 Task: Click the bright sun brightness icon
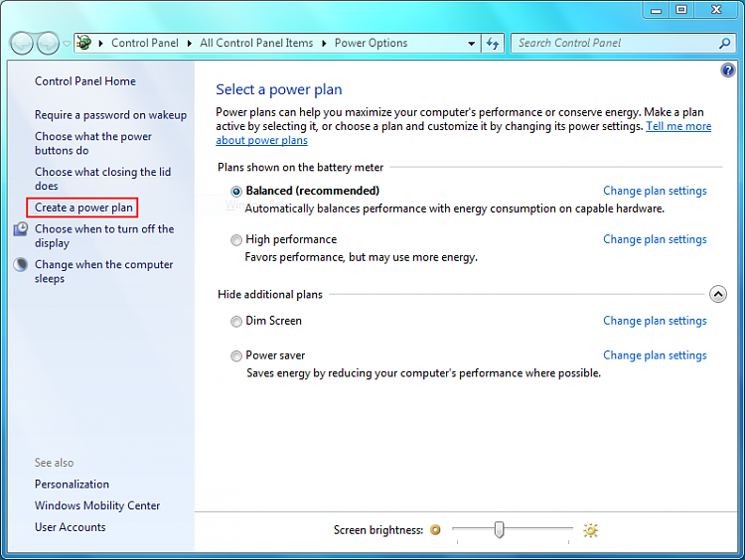(x=591, y=530)
